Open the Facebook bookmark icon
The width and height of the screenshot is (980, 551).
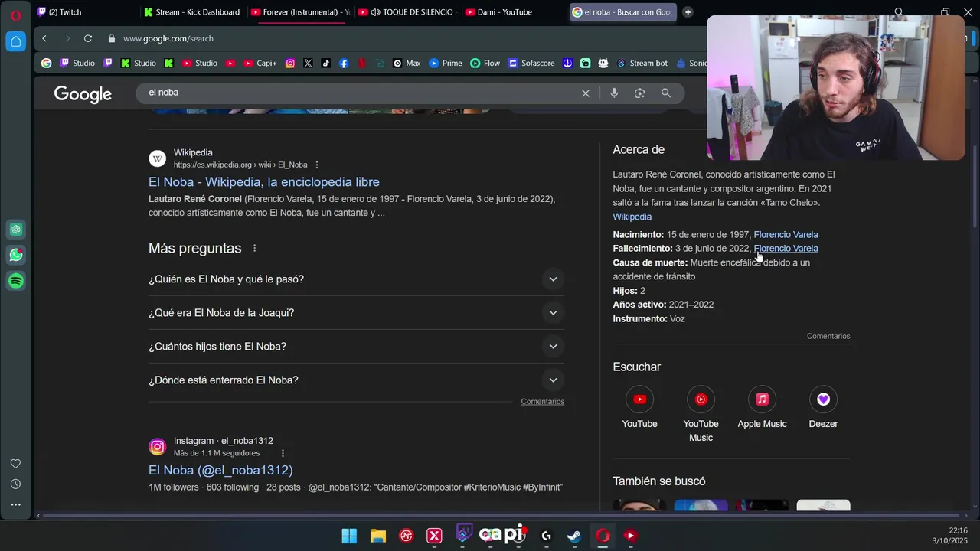click(344, 64)
